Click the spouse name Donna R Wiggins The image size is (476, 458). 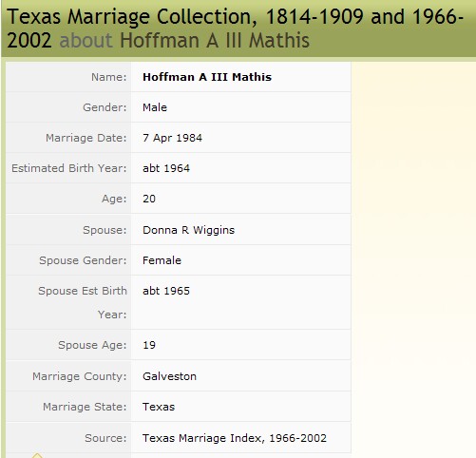(189, 230)
